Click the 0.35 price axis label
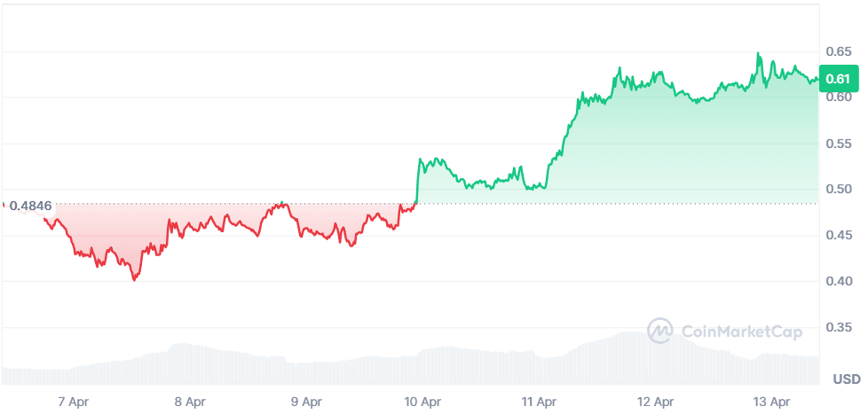 pos(839,328)
